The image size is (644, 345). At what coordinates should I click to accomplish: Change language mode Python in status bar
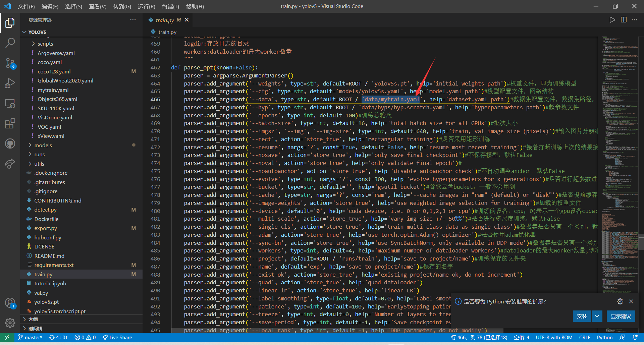coord(605,337)
